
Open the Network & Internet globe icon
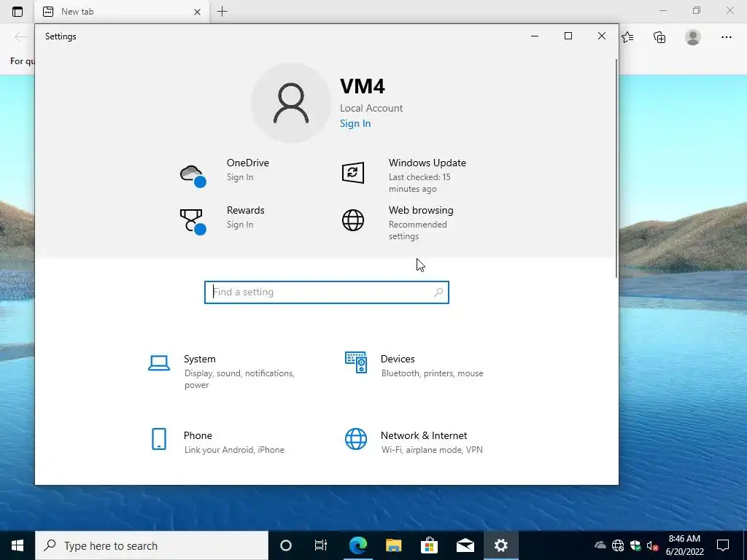pyautogui.click(x=356, y=439)
